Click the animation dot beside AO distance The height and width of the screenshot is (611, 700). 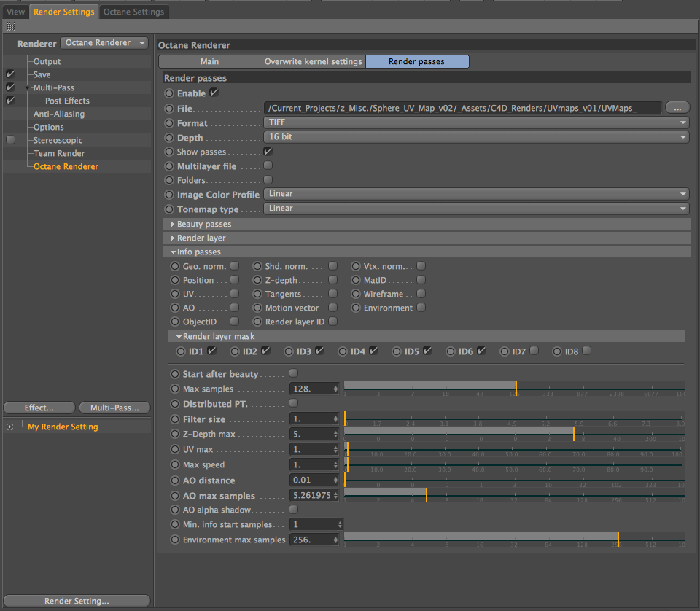(175, 480)
